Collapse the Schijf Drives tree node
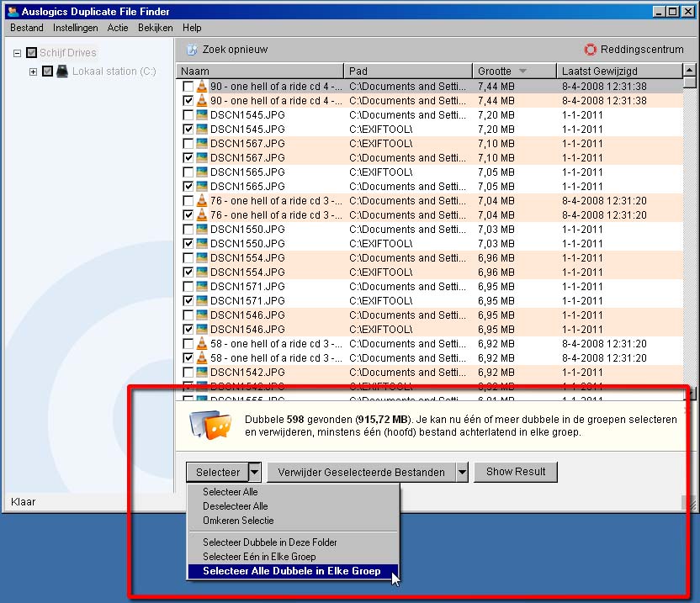700x603 pixels. point(17,53)
